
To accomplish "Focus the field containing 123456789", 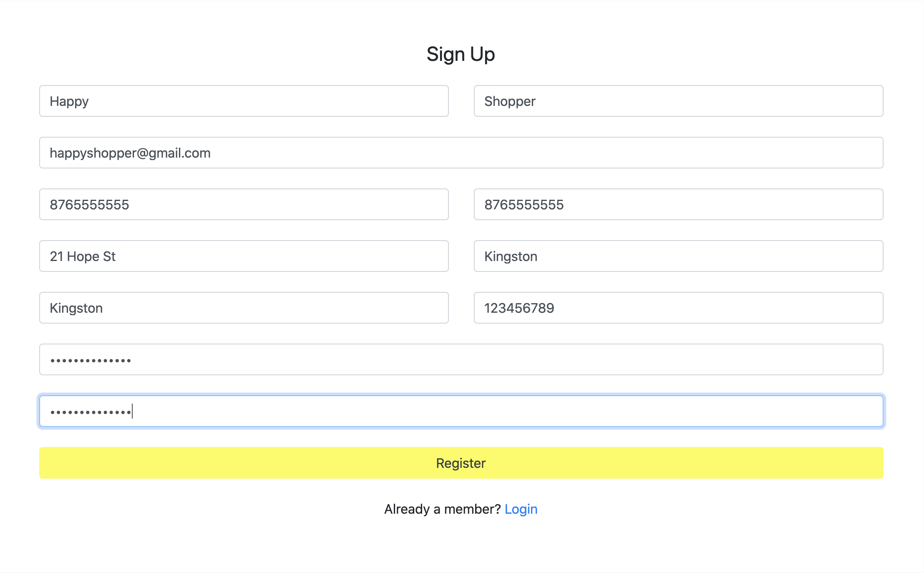I will 678,308.
